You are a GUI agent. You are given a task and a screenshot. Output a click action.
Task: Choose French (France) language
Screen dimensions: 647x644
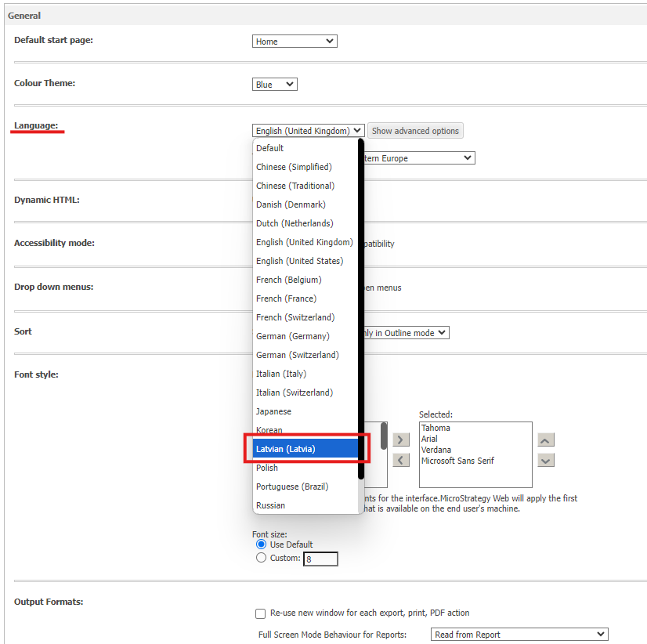[x=305, y=298]
